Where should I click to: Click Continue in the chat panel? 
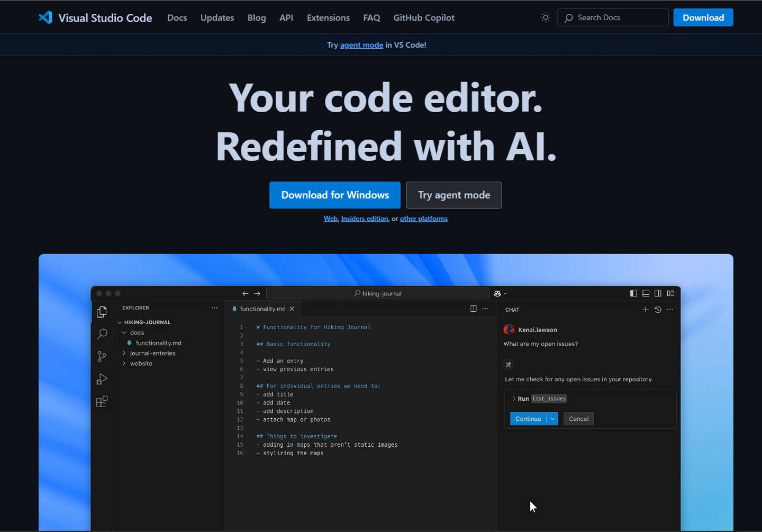pos(528,419)
